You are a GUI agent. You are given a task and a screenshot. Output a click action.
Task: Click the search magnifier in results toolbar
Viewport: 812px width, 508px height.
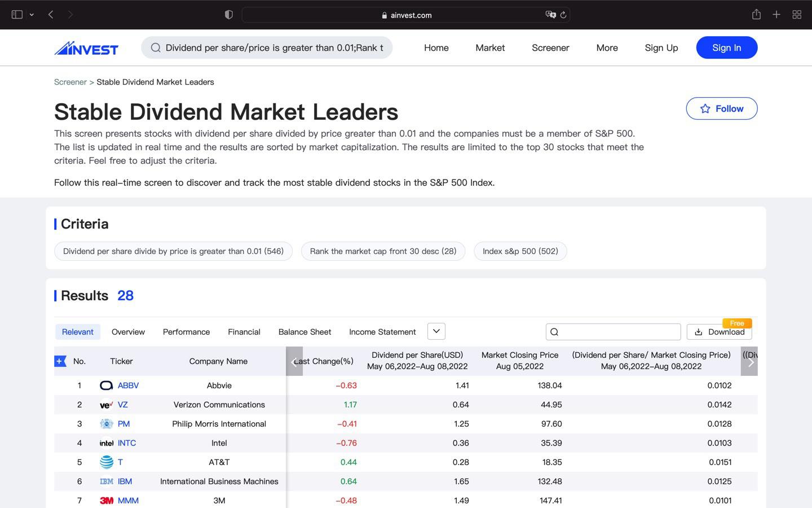[x=555, y=332]
